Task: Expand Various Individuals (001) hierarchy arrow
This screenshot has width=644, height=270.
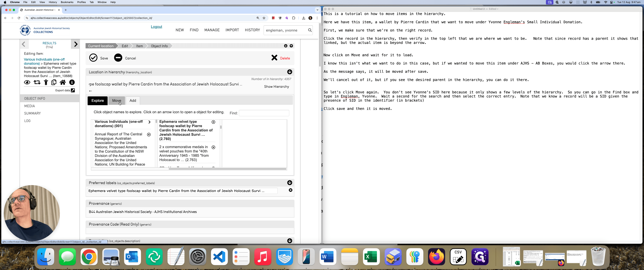Action: (x=149, y=122)
